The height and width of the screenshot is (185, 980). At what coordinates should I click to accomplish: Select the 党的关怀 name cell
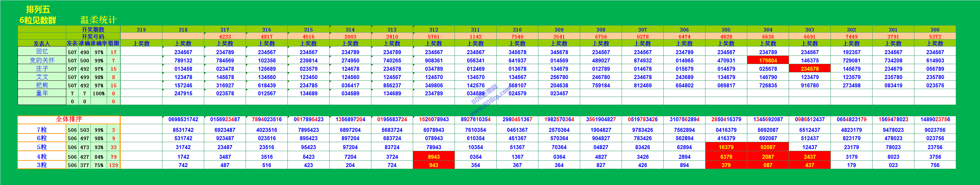(42, 60)
